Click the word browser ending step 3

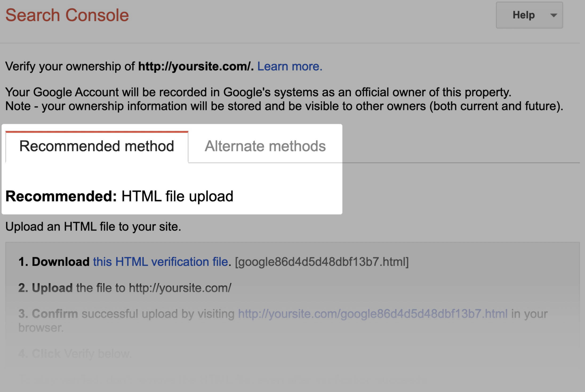pos(41,327)
